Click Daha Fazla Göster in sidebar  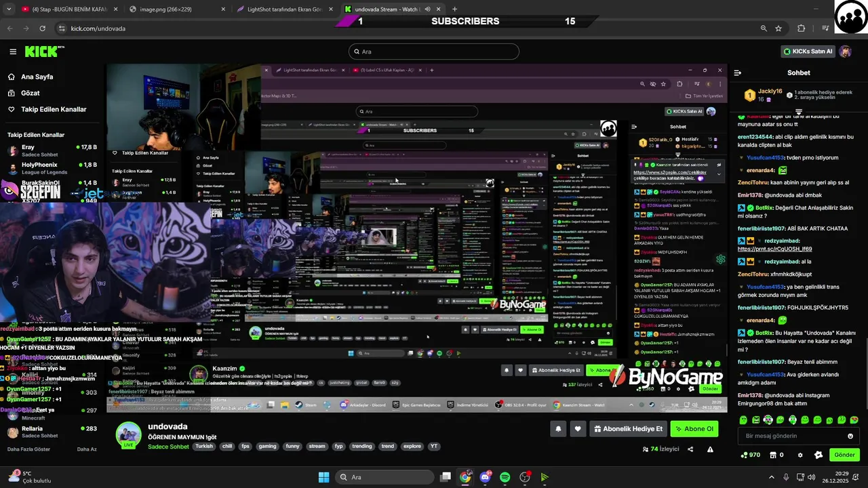tap(28, 449)
